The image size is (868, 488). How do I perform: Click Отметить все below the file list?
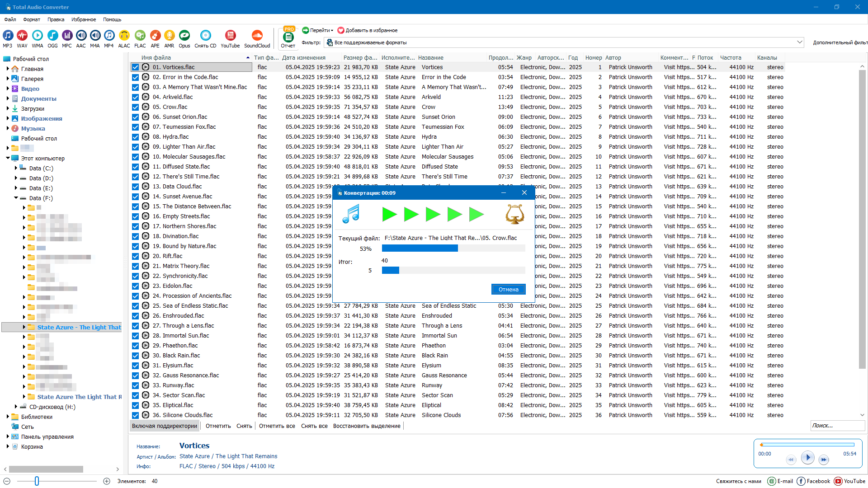tap(277, 426)
